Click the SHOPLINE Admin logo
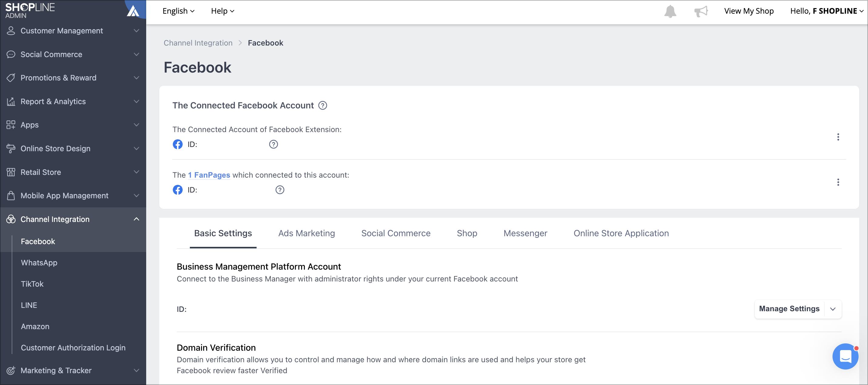 click(30, 10)
